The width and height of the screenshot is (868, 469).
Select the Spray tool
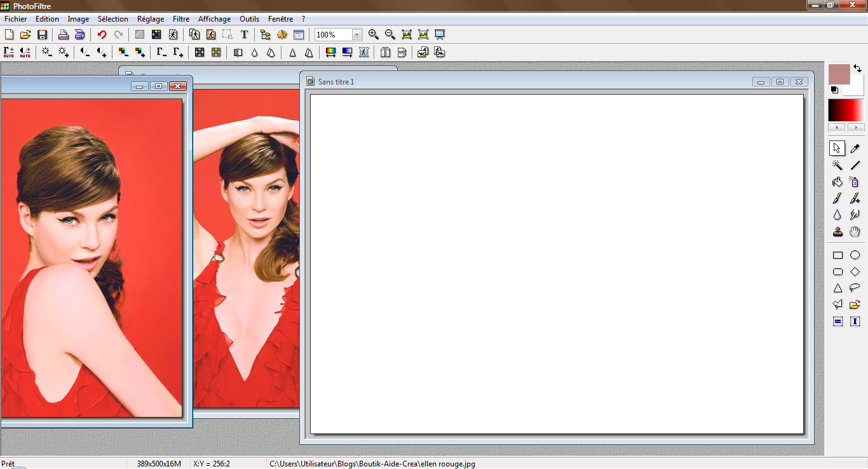[855, 182]
